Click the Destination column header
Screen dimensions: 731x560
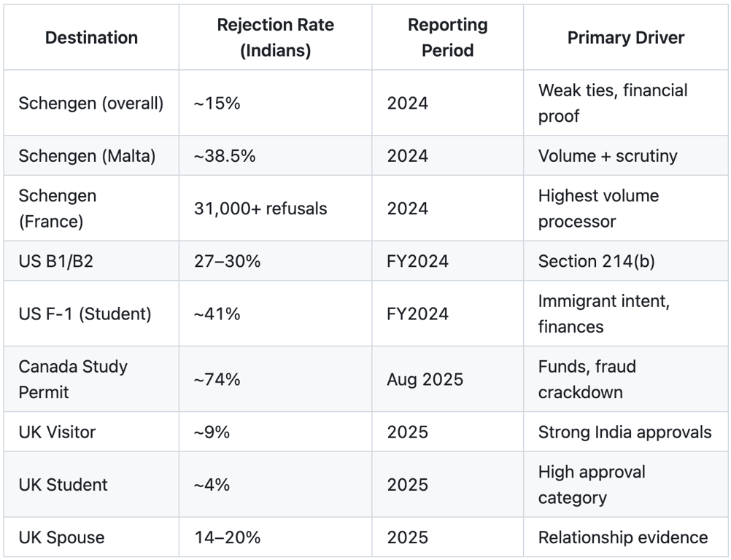click(91, 37)
